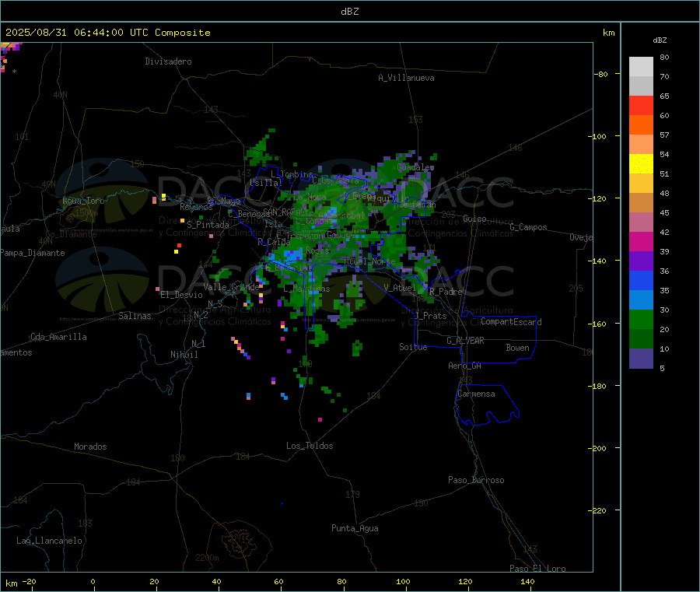The width and height of the screenshot is (700, 592).
Task: Click the 39 dBZ magenta legend swatch
Action: tap(641, 241)
